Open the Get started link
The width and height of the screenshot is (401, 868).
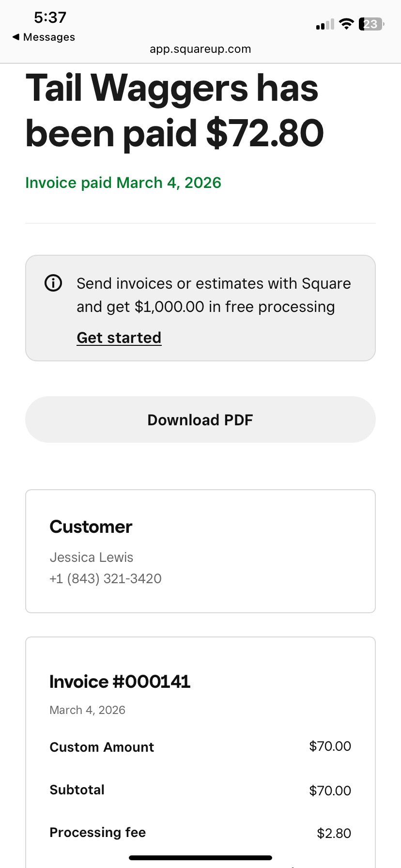pos(119,338)
